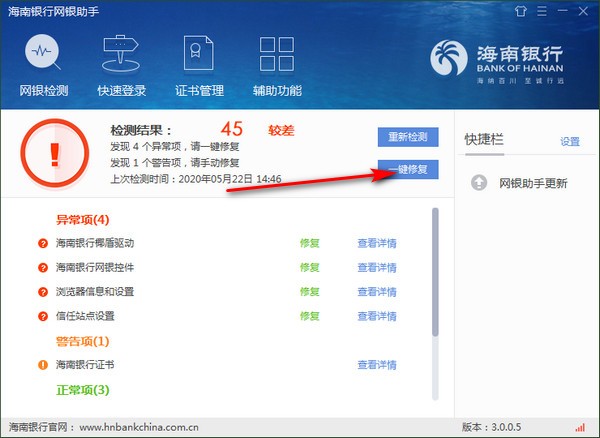
Task: Click the 较差 rating text
Action: tap(281, 131)
